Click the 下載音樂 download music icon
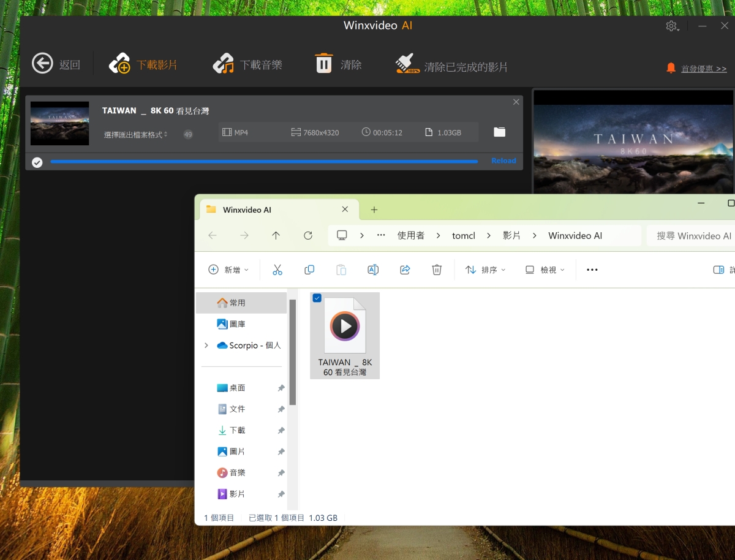The height and width of the screenshot is (560, 735). coord(224,64)
